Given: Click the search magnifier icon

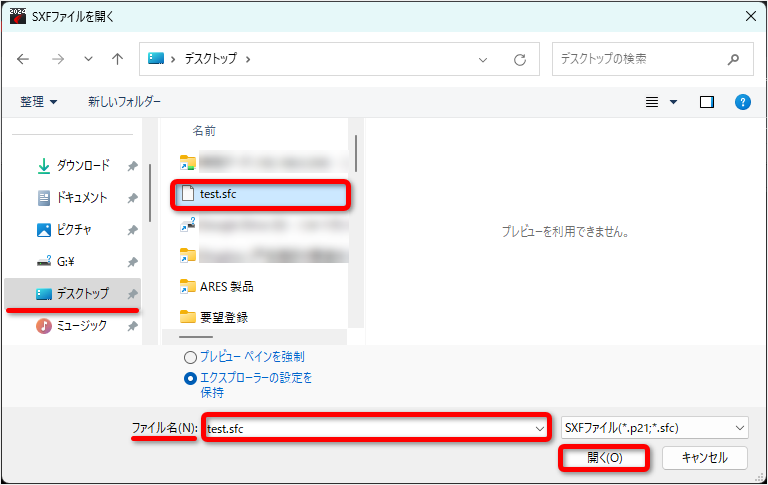Looking at the screenshot, I should [733, 59].
